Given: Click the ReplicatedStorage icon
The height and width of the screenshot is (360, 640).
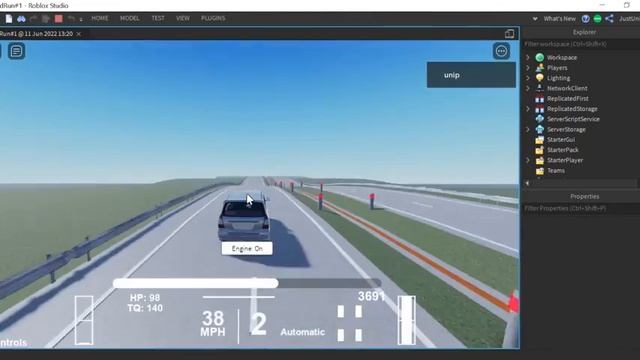Looking at the screenshot, I should [x=540, y=109].
